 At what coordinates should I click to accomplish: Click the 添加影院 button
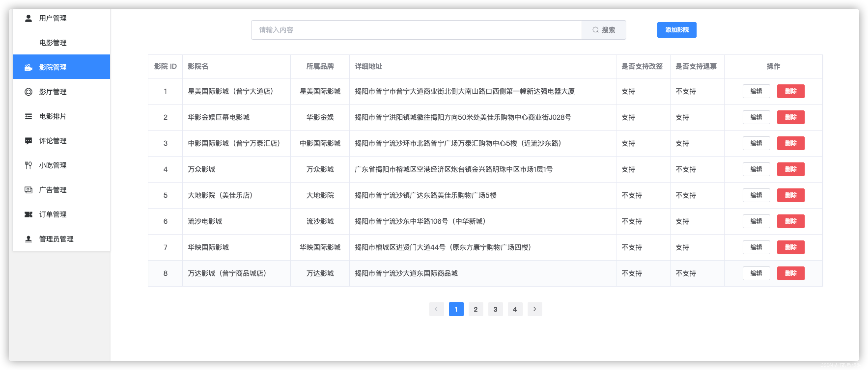(677, 30)
